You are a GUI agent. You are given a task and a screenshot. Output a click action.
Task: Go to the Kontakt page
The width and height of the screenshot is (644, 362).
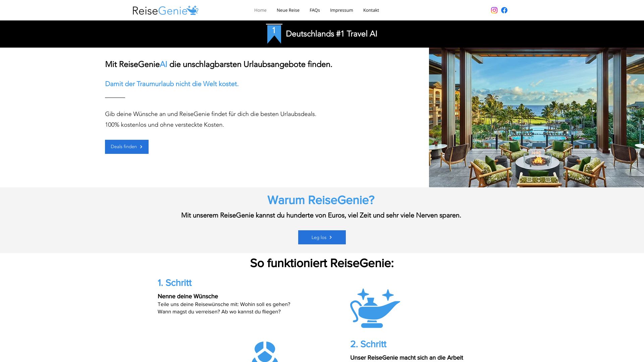[x=371, y=10]
